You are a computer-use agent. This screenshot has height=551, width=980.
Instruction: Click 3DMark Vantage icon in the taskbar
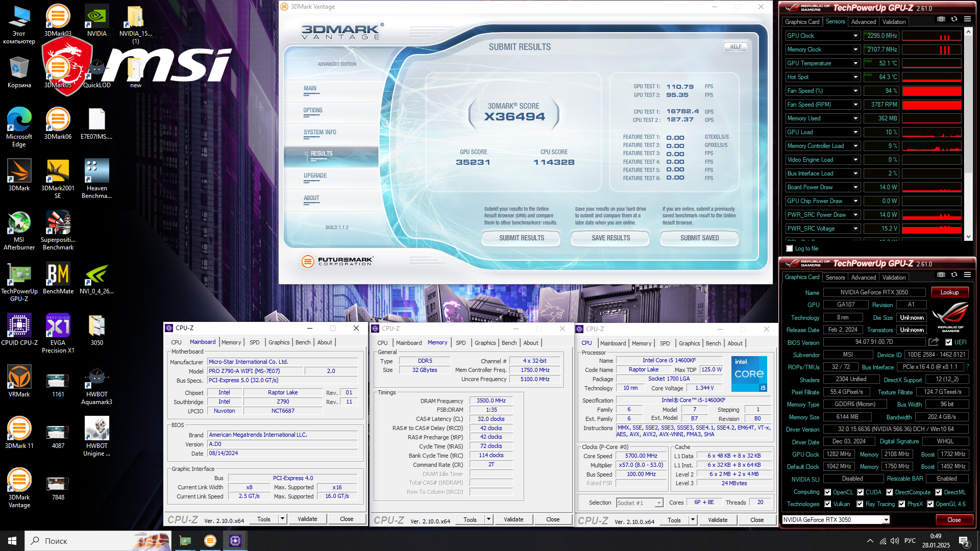(210, 541)
